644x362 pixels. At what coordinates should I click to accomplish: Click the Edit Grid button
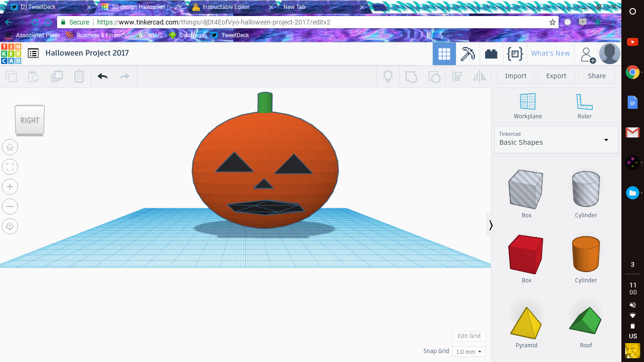[x=469, y=336]
